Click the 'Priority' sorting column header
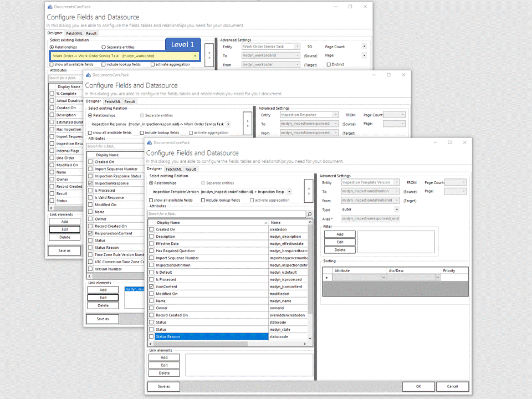The width and height of the screenshot is (532, 399). pyautogui.click(x=454, y=271)
